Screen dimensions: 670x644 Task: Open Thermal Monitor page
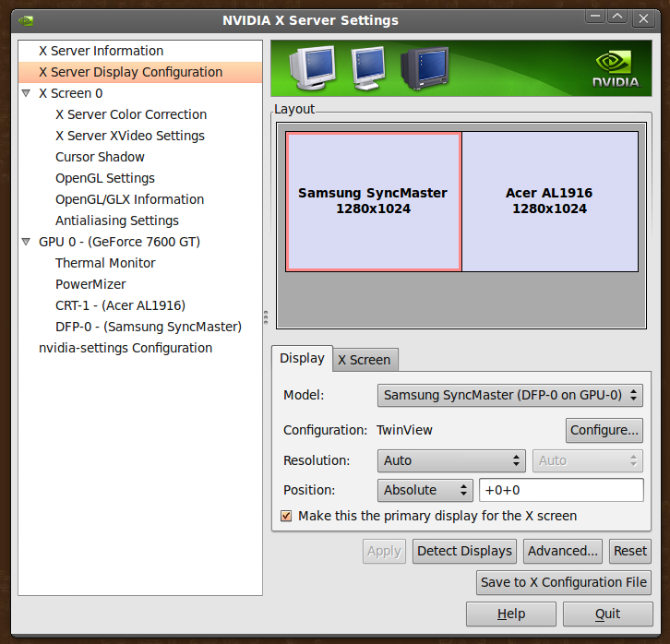pos(105,263)
